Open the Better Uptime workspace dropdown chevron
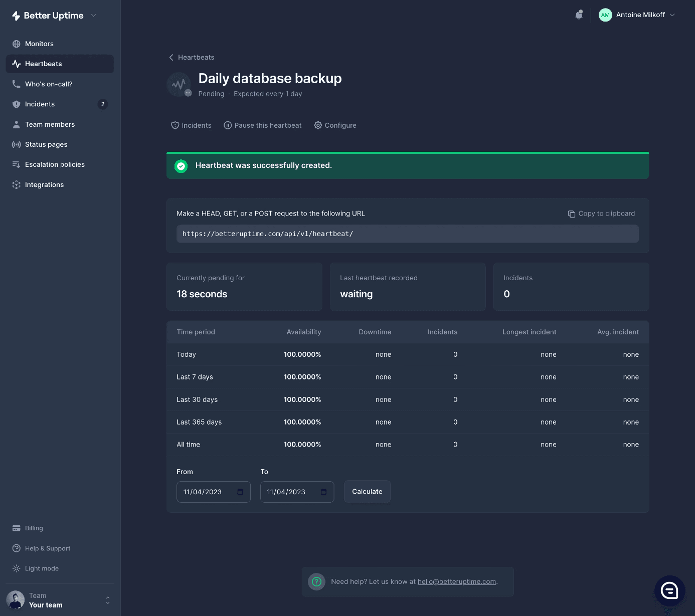Viewport: 695px width, 616px height. coord(94,16)
